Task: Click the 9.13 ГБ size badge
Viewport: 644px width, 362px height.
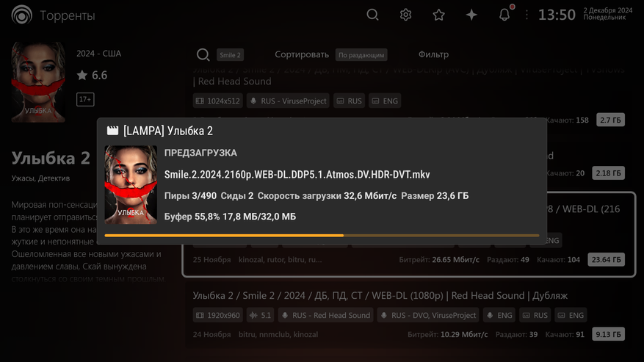Action: coord(608,335)
